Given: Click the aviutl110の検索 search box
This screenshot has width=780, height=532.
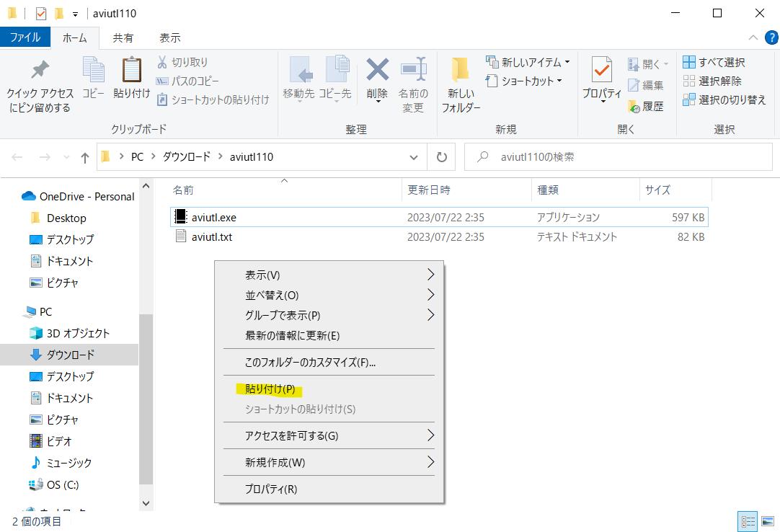Looking at the screenshot, I should [619, 157].
